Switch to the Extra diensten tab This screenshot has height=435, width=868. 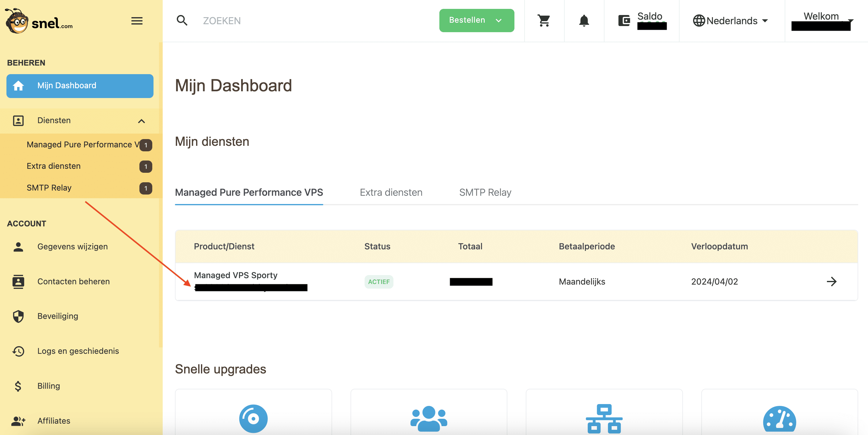point(391,192)
